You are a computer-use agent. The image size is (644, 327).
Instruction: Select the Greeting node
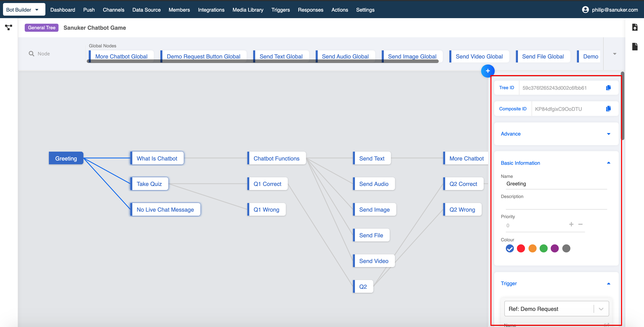point(66,158)
